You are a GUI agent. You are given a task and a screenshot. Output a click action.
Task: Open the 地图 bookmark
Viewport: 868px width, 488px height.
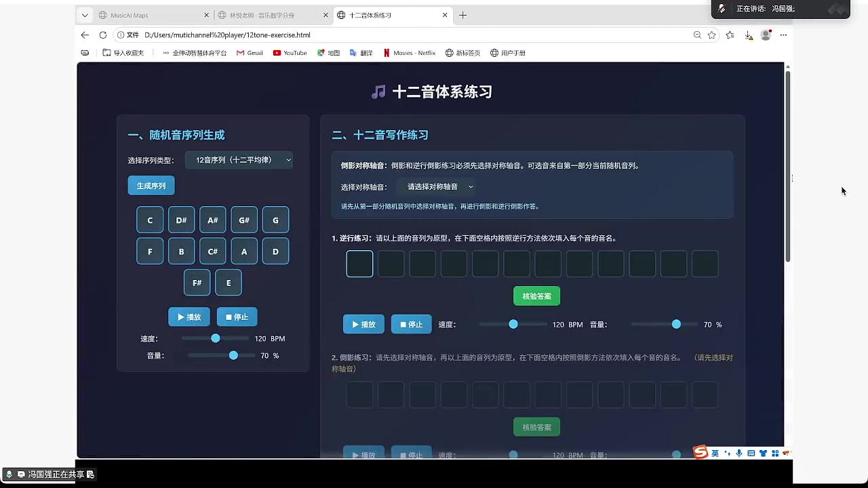(329, 53)
